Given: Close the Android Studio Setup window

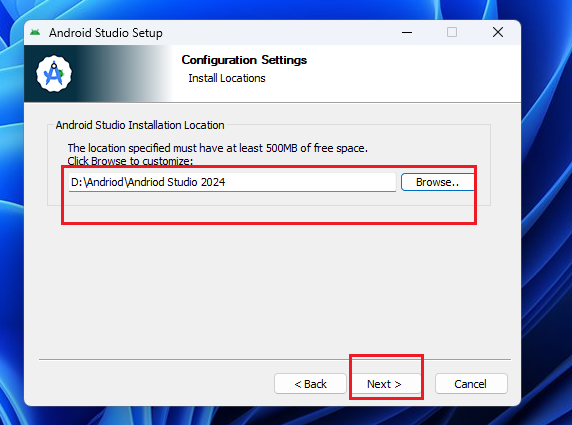Looking at the screenshot, I should click(x=498, y=32).
